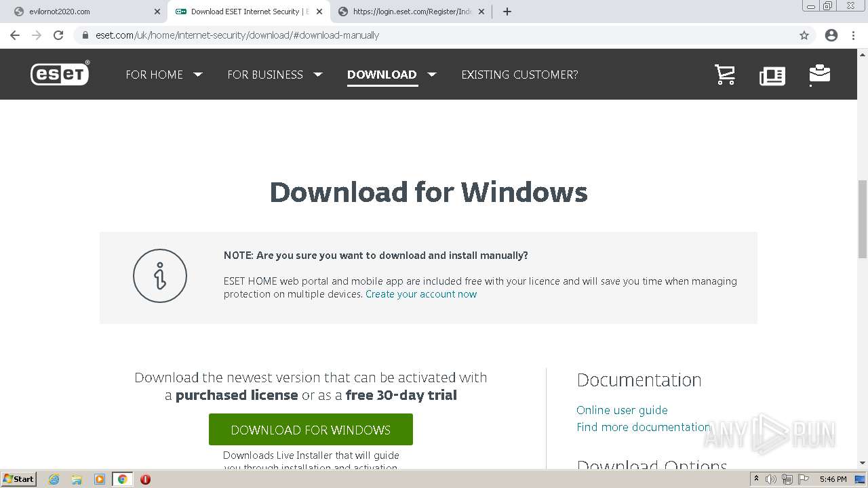Click the address bar URL field
This screenshot has height=488, width=868.
[434, 35]
